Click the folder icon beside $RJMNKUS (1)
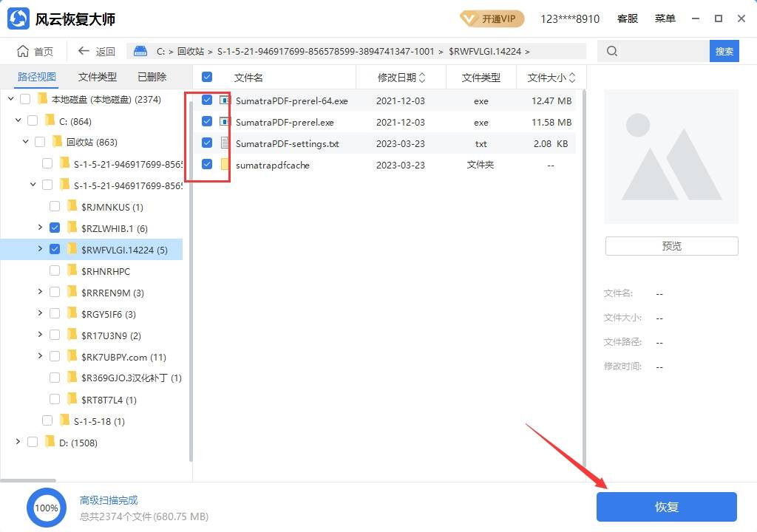This screenshot has height=532, width=757. point(72,207)
